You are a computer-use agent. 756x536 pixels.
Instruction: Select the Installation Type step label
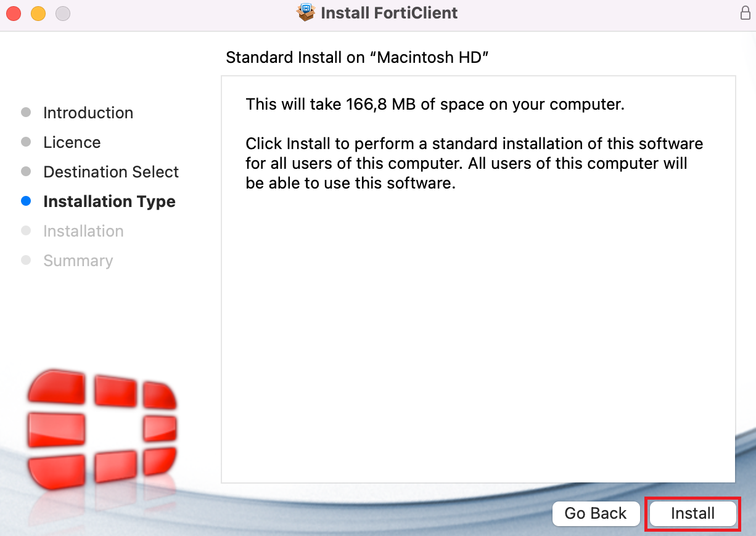109,201
